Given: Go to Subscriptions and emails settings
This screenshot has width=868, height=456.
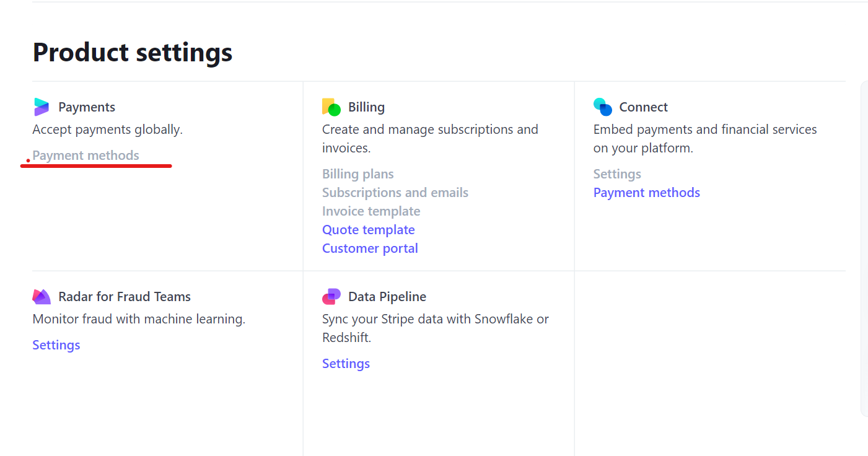Looking at the screenshot, I should [395, 193].
